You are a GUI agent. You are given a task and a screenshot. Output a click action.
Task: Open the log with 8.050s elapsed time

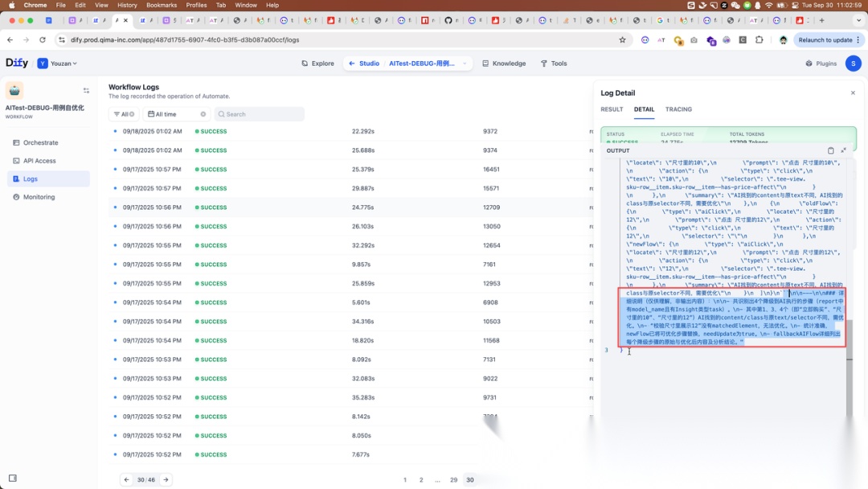pyautogui.click(x=351, y=435)
